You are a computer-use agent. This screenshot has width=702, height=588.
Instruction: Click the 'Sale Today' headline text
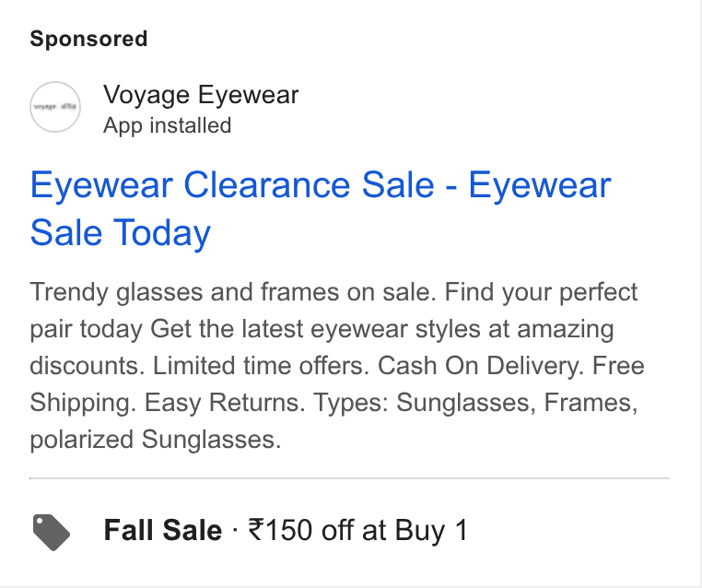tap(121, 233)
